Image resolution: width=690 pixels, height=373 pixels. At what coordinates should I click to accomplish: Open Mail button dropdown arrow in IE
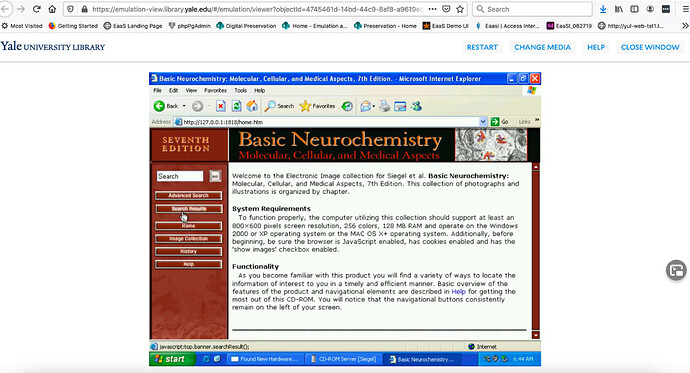[374, 106]
